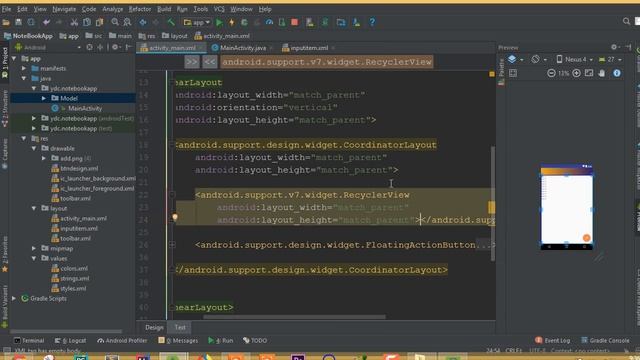Open the Project Structure icon
Screen dimensions: 640x360
click(x=341, y=22)
